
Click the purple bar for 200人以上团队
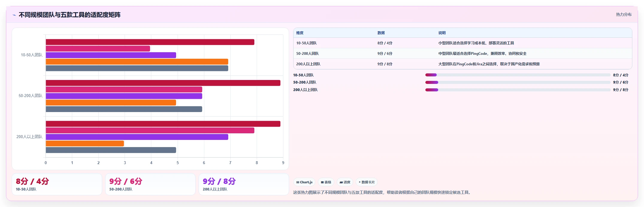coord(137,137)
